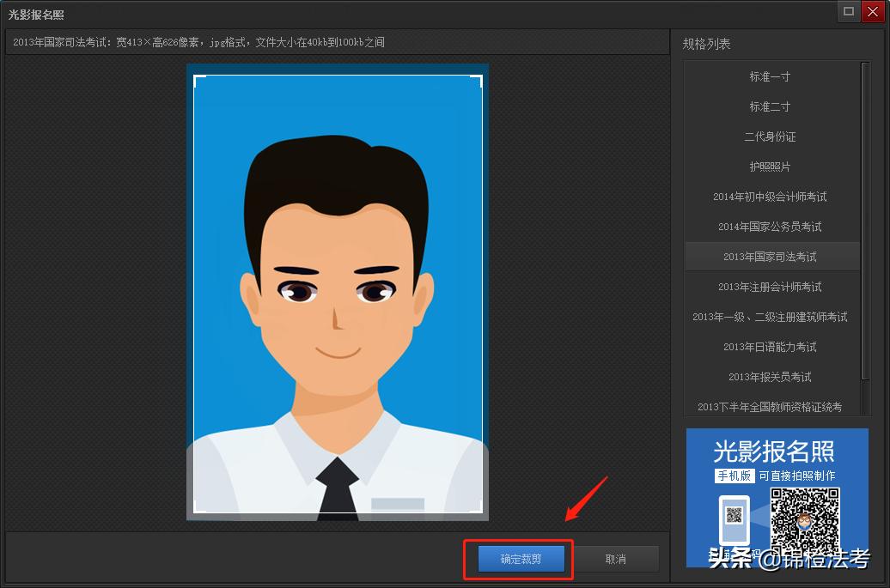Screen dimensions: 890x588
Task: Click the phone icon with small QR code
Action: 736,521
